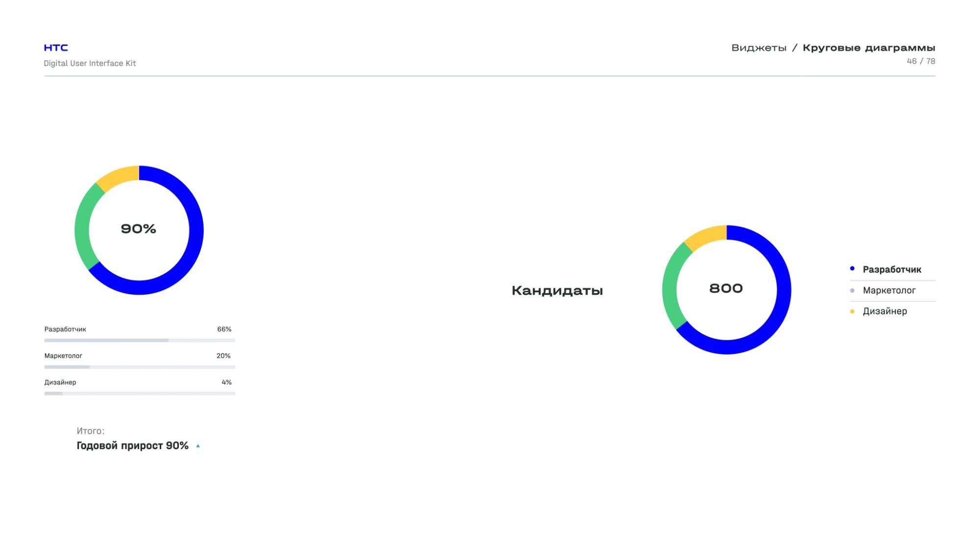Click the blue dot beside legend 'Разработчик'
Screen dimensions: 980x551
[x=852, y=269]
